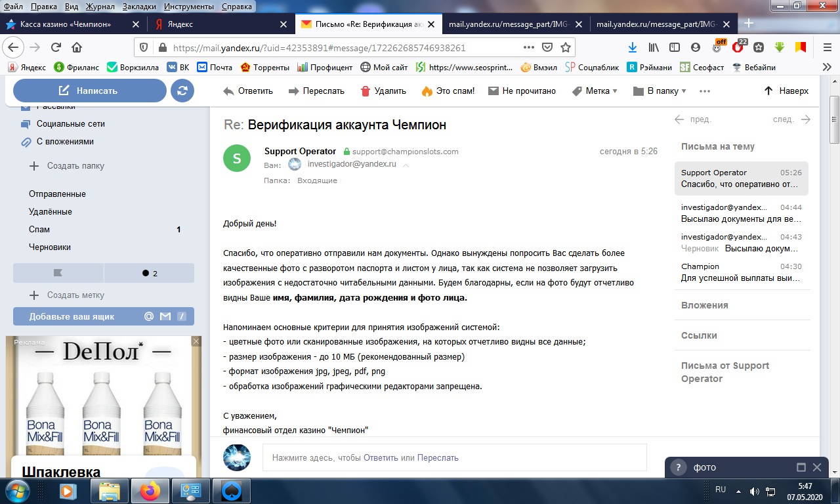The image size is (840, 504).
Task: Delete the message with Удалить
Action: coord(383,91)
